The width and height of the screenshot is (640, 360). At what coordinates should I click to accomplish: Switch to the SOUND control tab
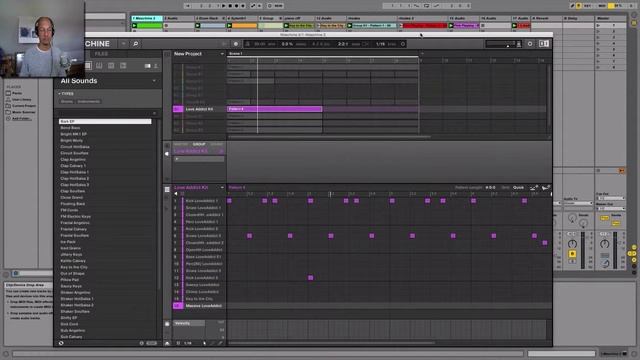[217, 144]
